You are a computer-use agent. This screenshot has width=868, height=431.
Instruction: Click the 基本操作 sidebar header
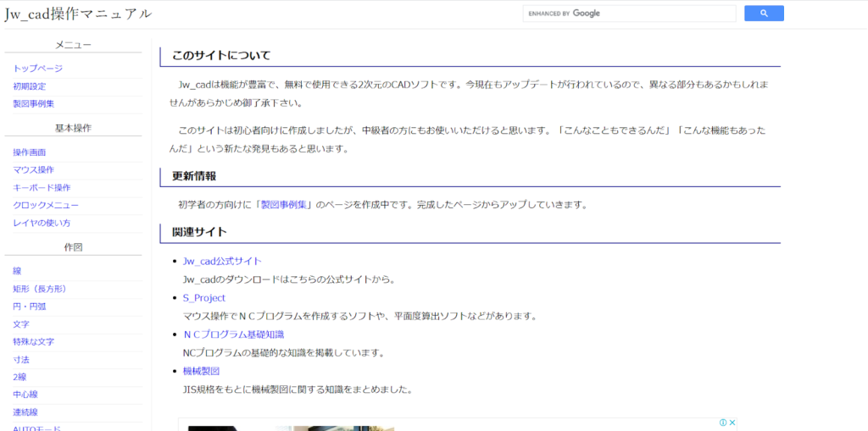(73, 129)
